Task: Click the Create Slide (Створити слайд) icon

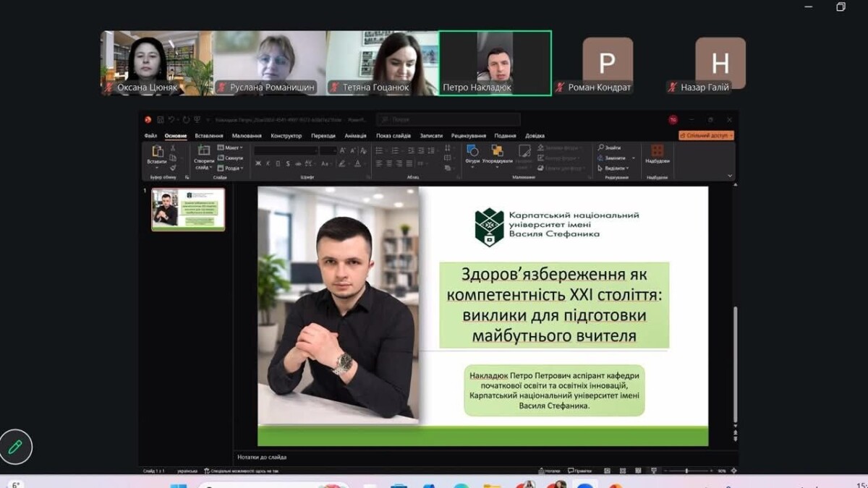Action: pyautogui.click(x=203, y=152)
